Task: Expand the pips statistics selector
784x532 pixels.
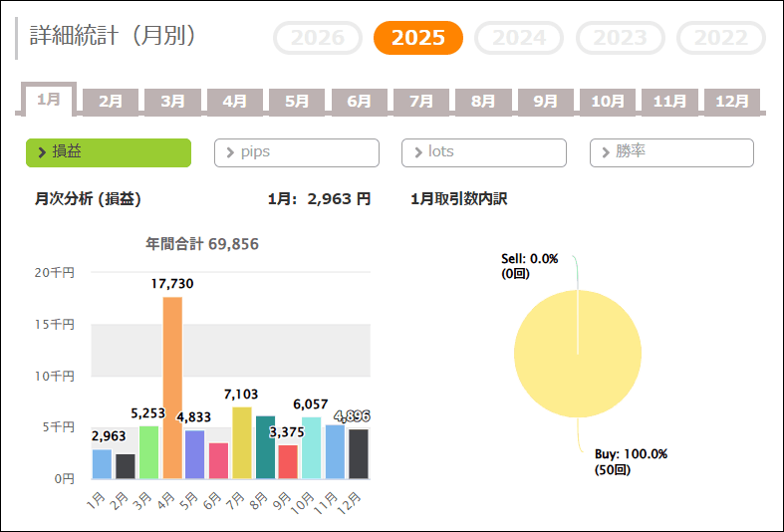Action: pos(297,152)
